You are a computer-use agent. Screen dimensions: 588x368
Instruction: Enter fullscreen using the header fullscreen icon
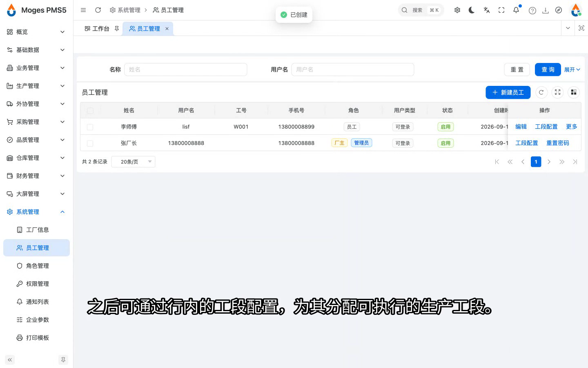point(501,10)
